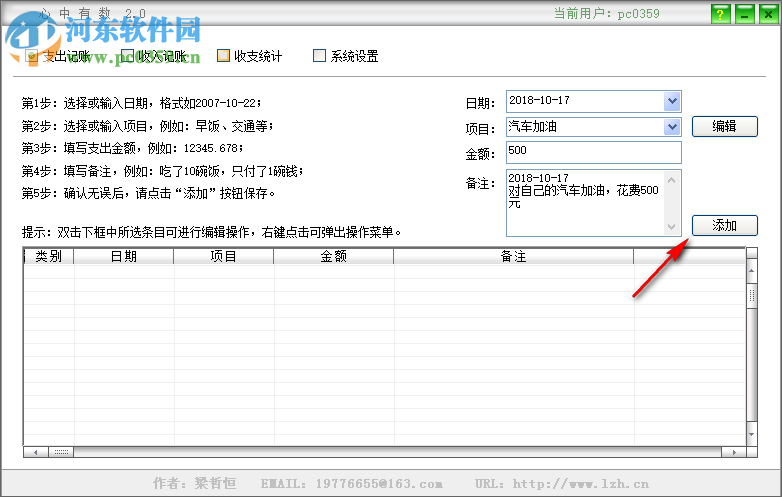The image size is (782, 497).
Task: Close the app with green X button
Action: pyautogui.click(x=769, y=14)
